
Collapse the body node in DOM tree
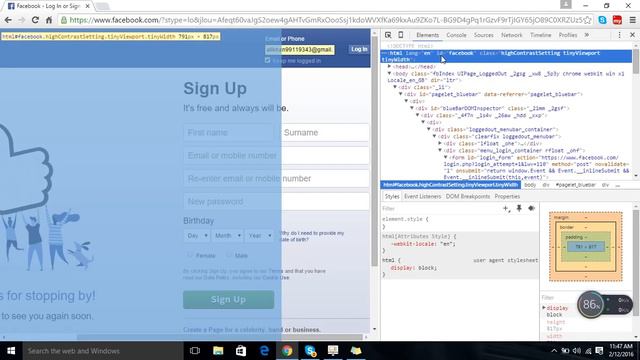[389, 73]
